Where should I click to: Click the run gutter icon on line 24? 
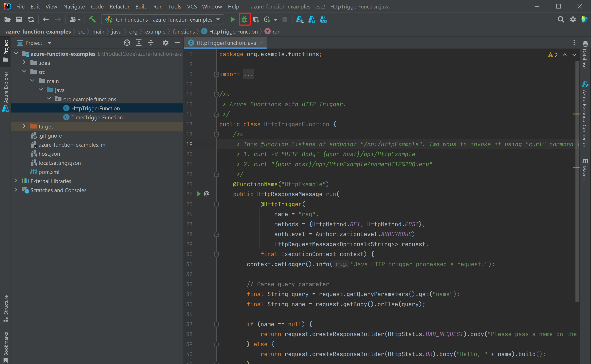[x=199, y=194]
